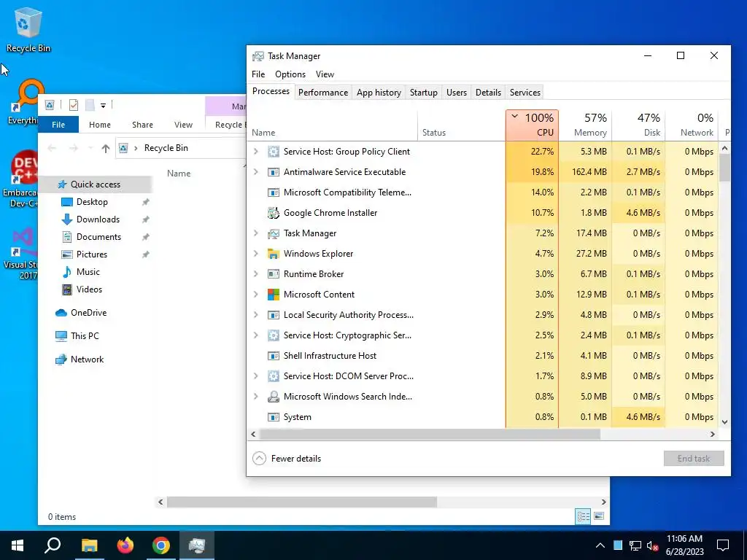
Task: Click the up arrow in File Explorer address bar
Action: [106, 148]
